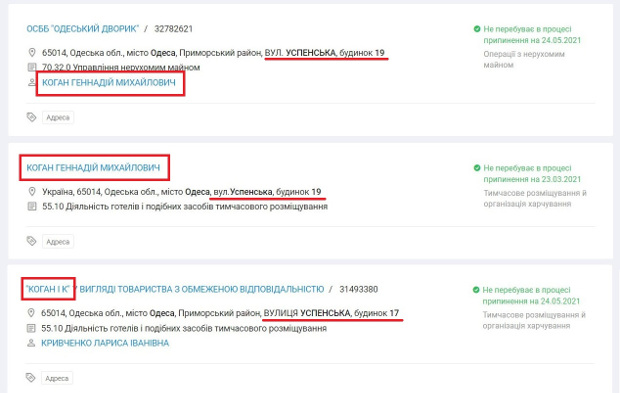Click location pin icon in third card
Viewport: 620px width, 393px height.
pyautogui.click(x=31, y=313)
